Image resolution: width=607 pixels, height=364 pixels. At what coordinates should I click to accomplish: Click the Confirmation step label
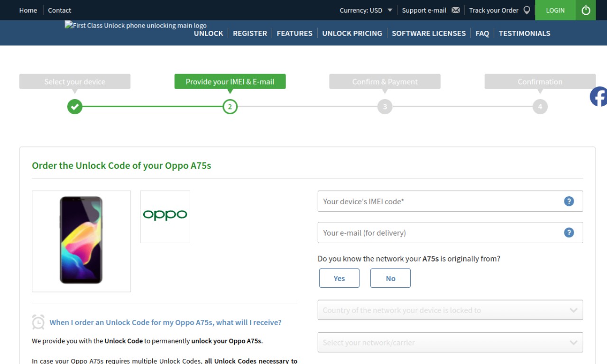[540, 82]
